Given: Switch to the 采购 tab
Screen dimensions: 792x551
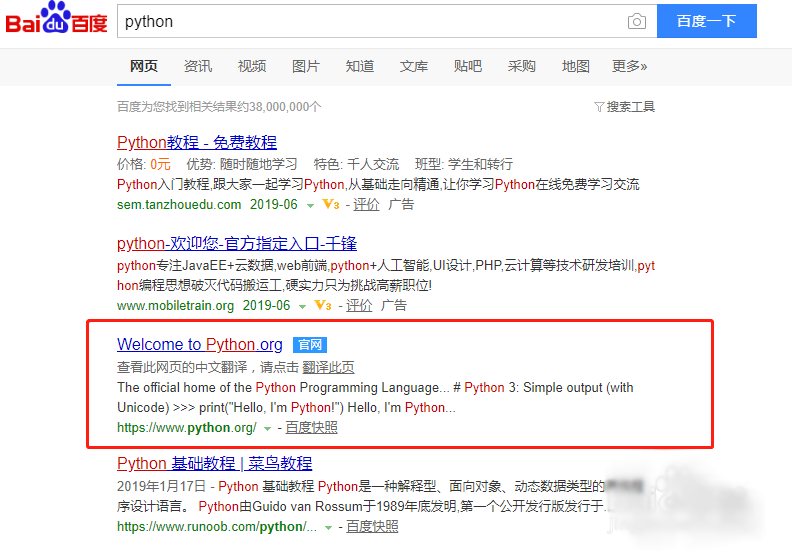Looking at the screenshot, I should tap(522, 66).
